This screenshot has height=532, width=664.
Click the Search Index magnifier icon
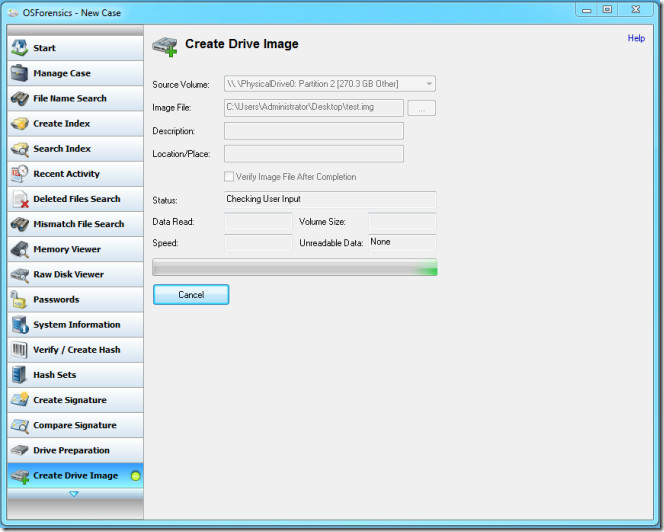pyautogui.click(x=19, y=149)
